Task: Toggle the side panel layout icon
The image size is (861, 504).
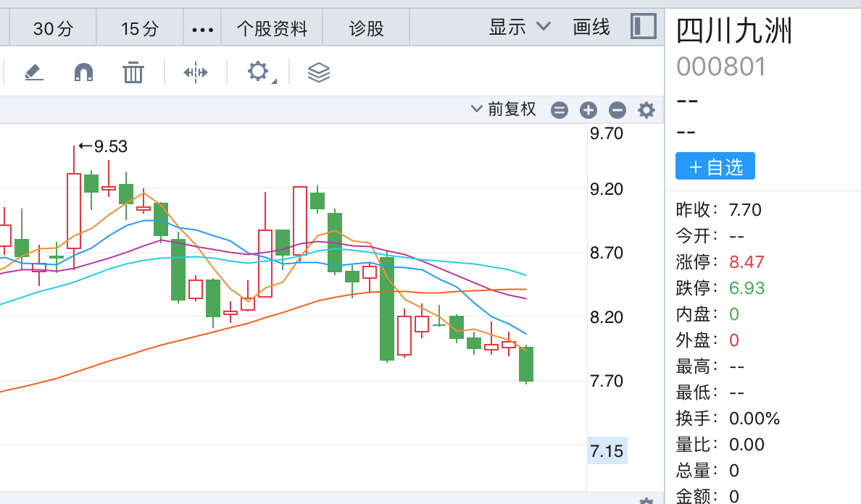Action: 644,26
